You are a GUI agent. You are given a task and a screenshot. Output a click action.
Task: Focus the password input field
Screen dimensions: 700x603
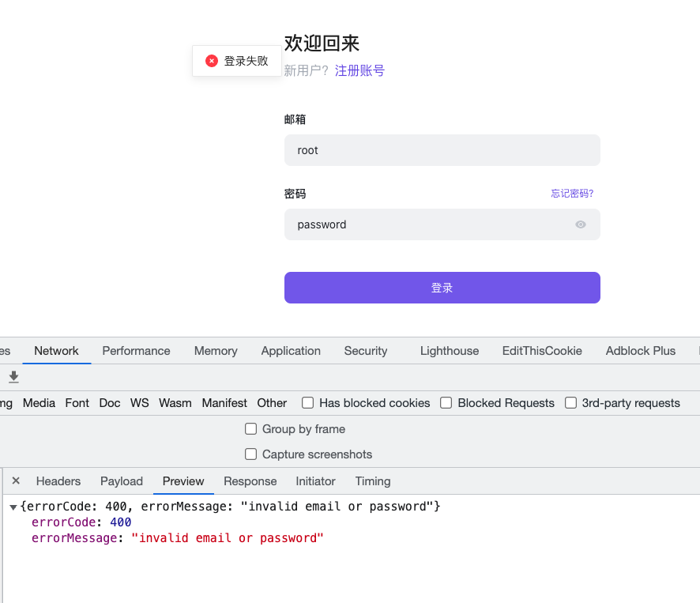point(442,224)
